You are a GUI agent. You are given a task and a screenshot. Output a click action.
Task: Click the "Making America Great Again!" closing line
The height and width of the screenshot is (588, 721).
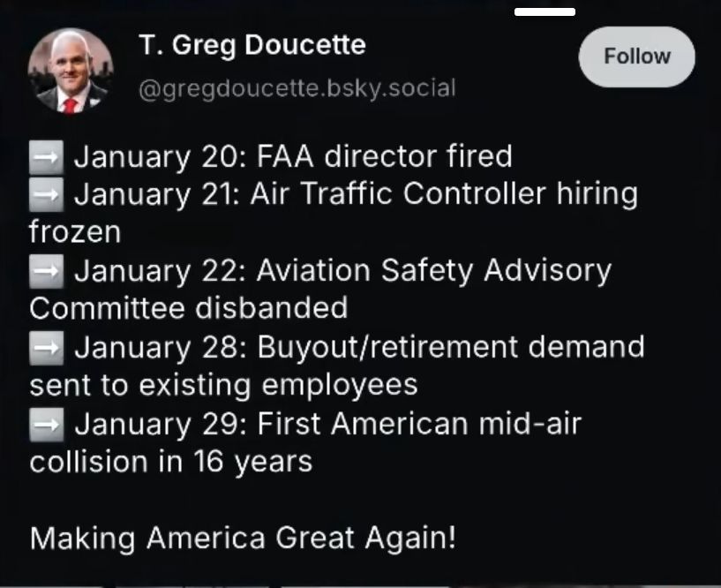pos(243,537)
